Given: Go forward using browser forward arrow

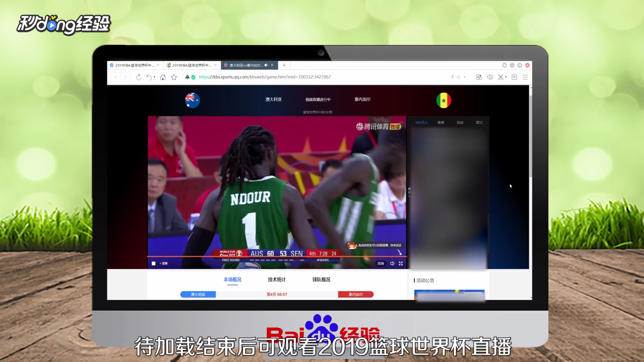Looking at the screenshot, I should click(x=125, y=77).
